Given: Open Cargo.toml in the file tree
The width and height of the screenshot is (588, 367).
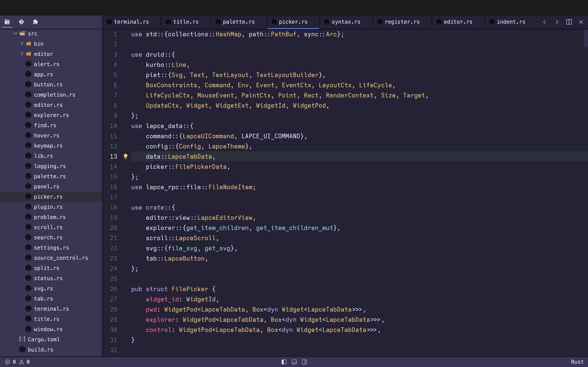Looking at the screenshot, I should 43,339.
